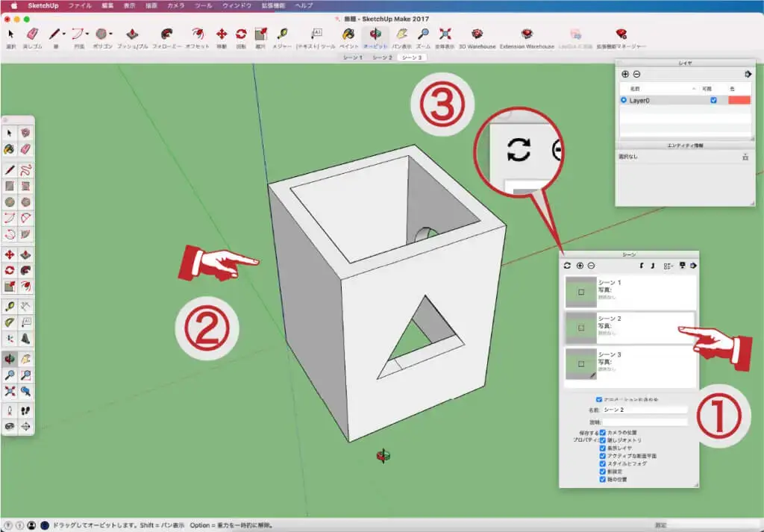The height and width of the screenshot is (532, 764).
Task: Open the Polygon (ポリゴン) tool dropdown arrow
Action: 111,34
